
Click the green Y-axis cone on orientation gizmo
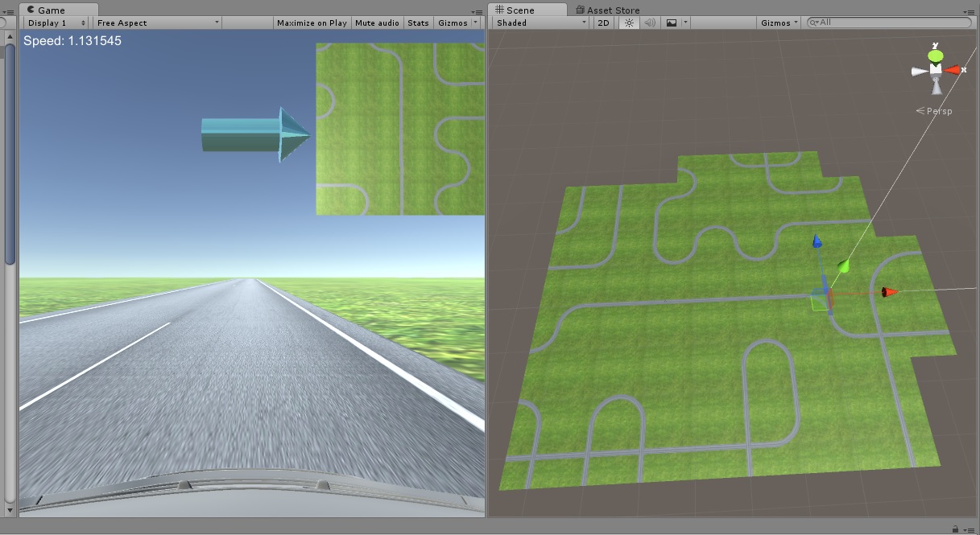coord(936,56)
